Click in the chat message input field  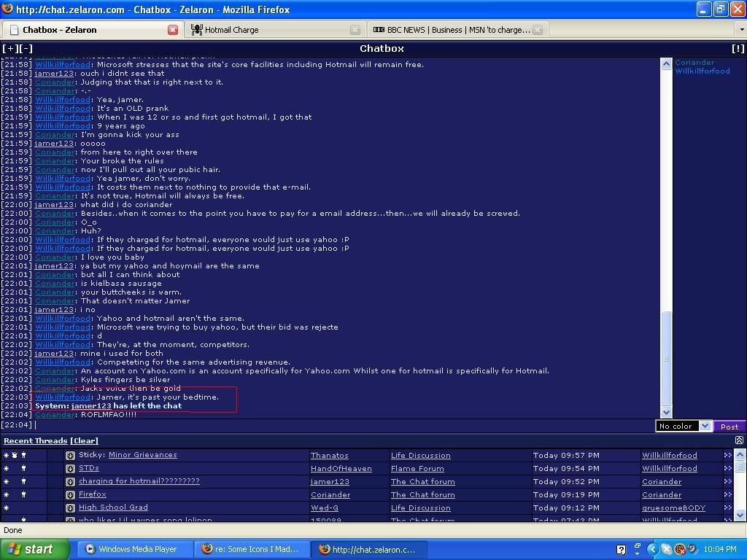point(343,425)
